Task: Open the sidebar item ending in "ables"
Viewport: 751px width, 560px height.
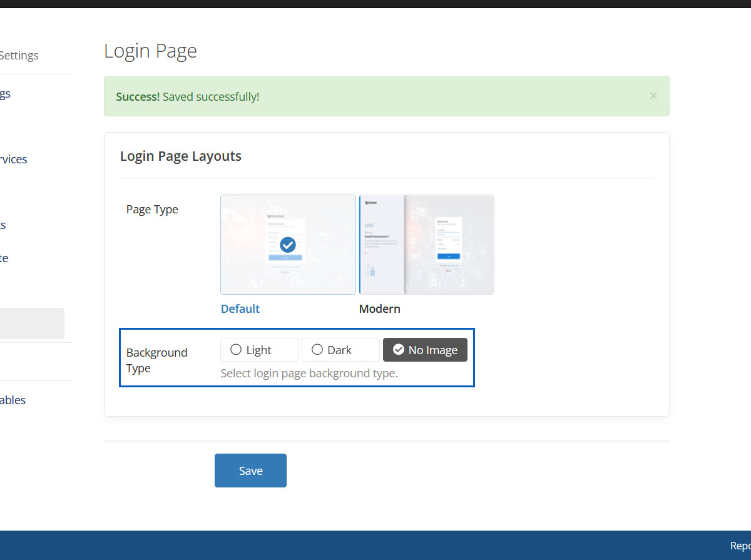Action: (13, 400)
